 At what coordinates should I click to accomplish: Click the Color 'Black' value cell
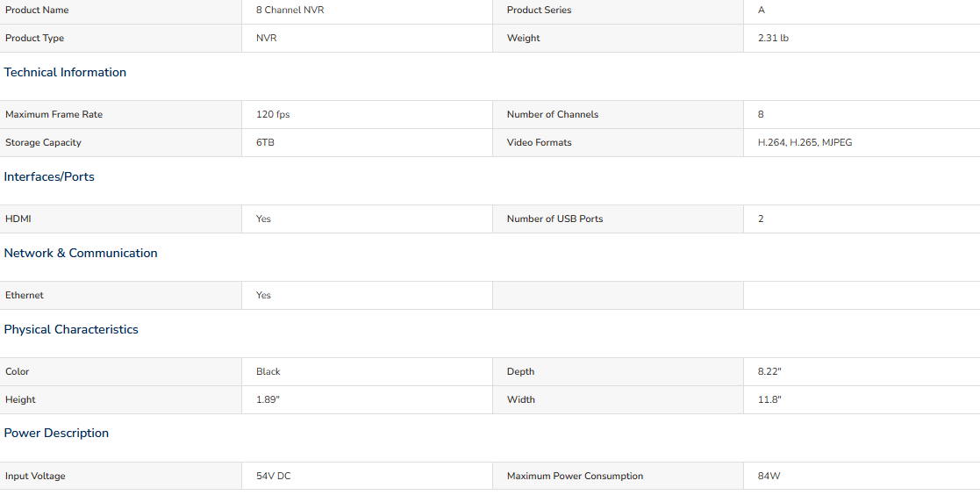[367, 371]
